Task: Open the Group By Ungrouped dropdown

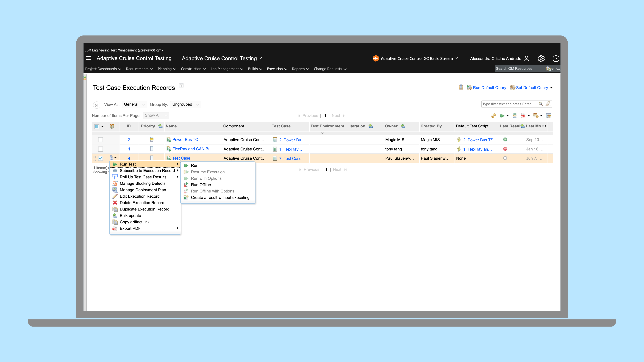Action: click(185, 104)
